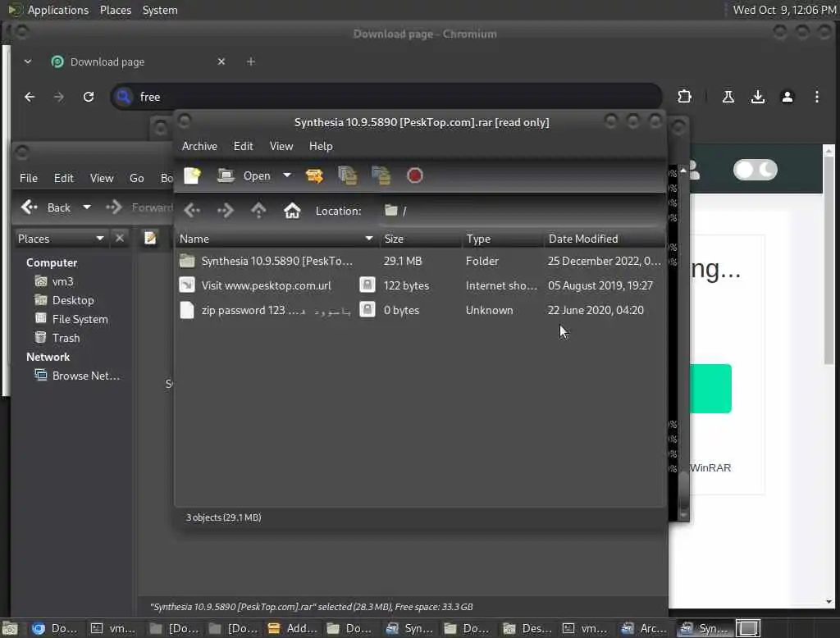Click the Extensions puzzle icon in Chromium

tap(684, 97)
